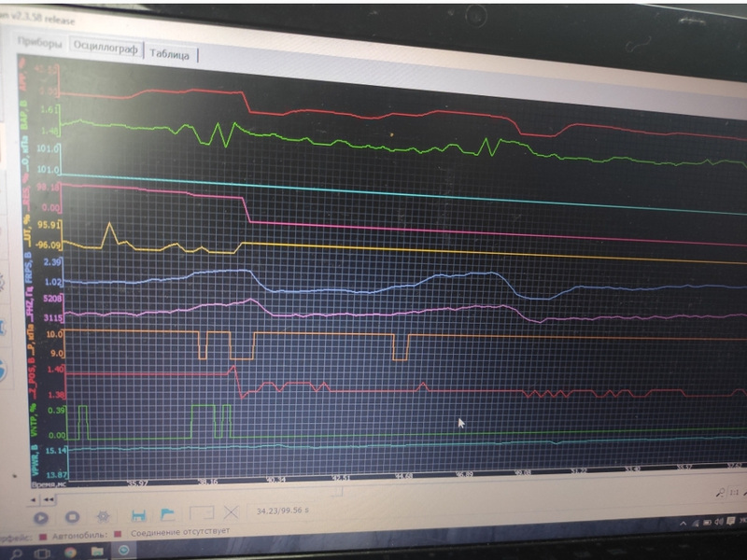Save log with the floppy disk icon
The height and width of the screenshot is (560, 747).
(x=138, y=515)
